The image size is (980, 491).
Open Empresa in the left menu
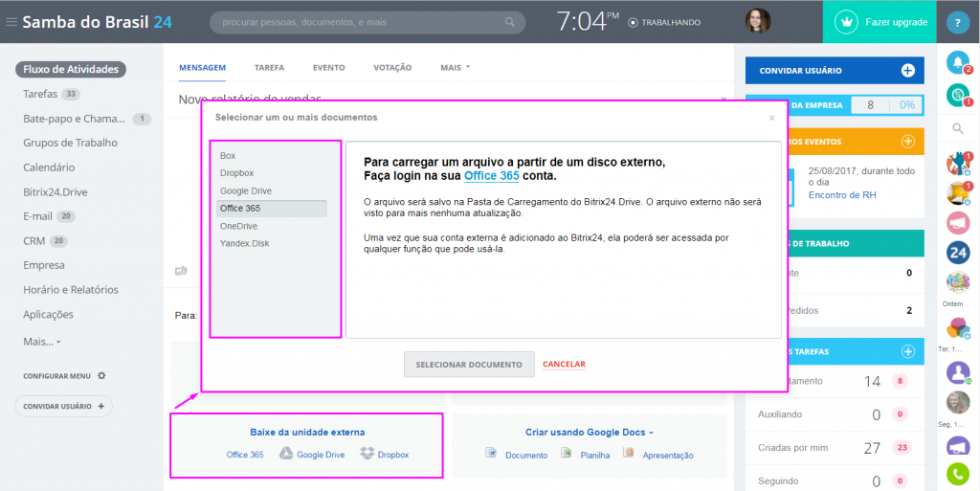44,265
